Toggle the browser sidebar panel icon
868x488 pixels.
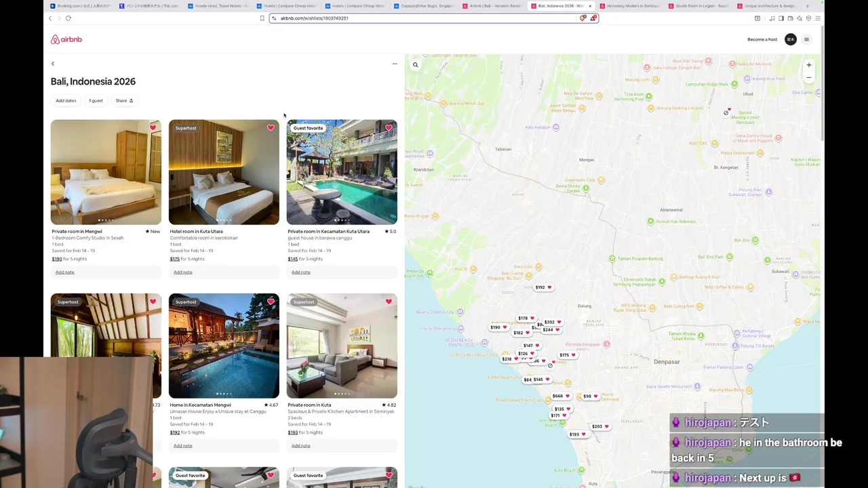(781, 18)
